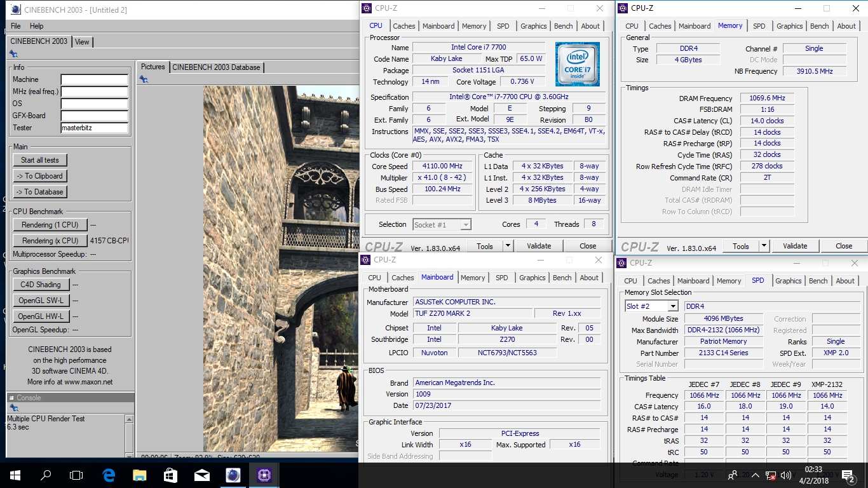The width and height of the screenshot is (868, 488).
Task: Open the Slot #2 memory slot dropdown
Action: point(672,306)
